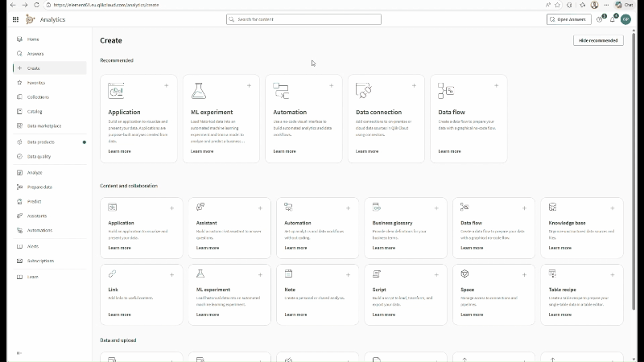
Task: Click the Data products sidebar icon
Action: click(x=19, y=142)
